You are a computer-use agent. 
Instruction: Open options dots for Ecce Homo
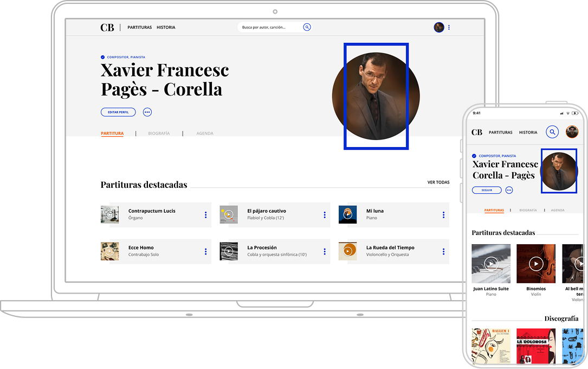[x=205, y=251]
